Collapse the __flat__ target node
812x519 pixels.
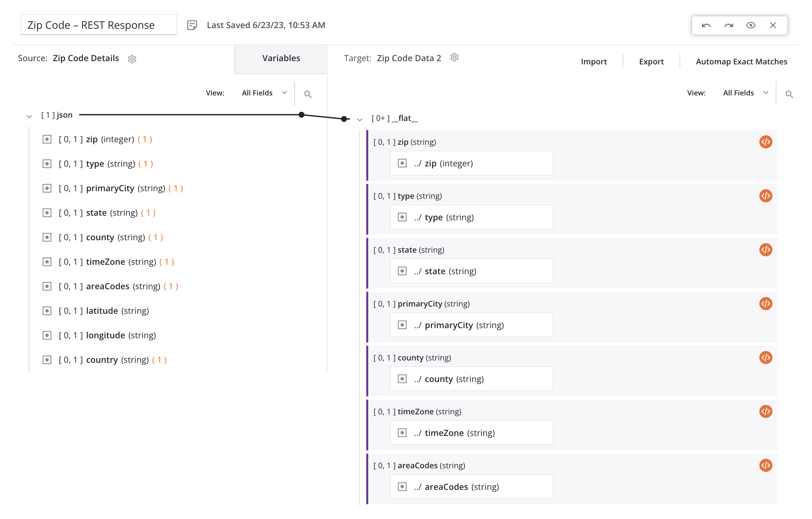point(359,120)
